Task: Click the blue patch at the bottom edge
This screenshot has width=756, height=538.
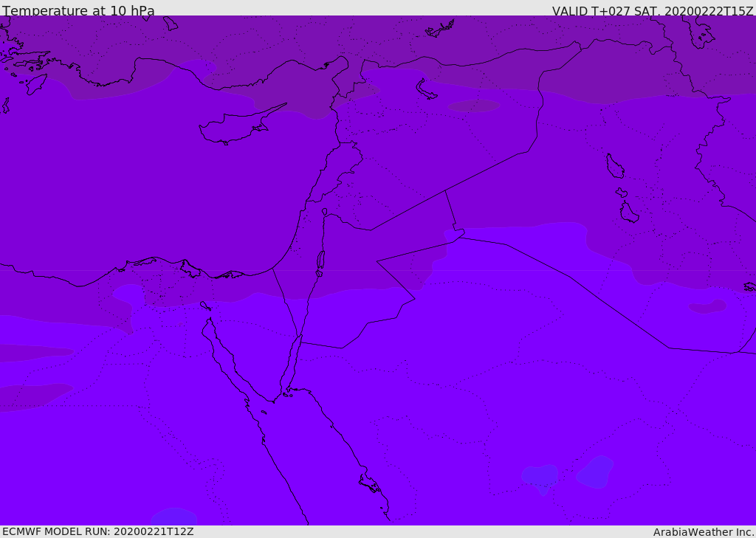Action: click(x=173, y=517)
